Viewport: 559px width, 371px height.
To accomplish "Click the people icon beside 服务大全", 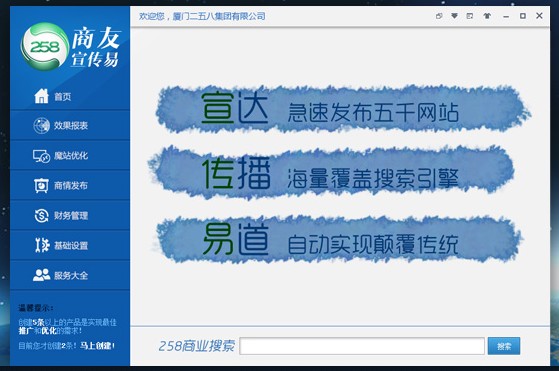I will click(42, 275).
